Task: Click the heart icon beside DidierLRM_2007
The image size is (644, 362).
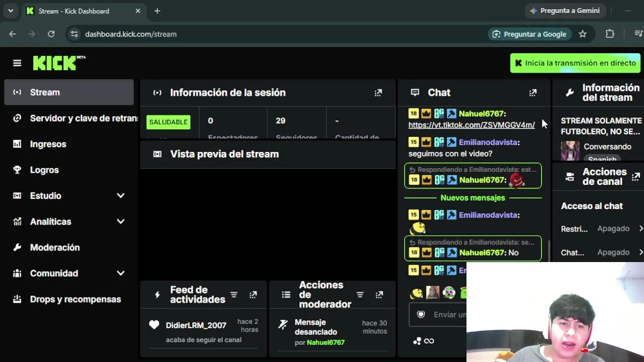Action: (154, 325)
